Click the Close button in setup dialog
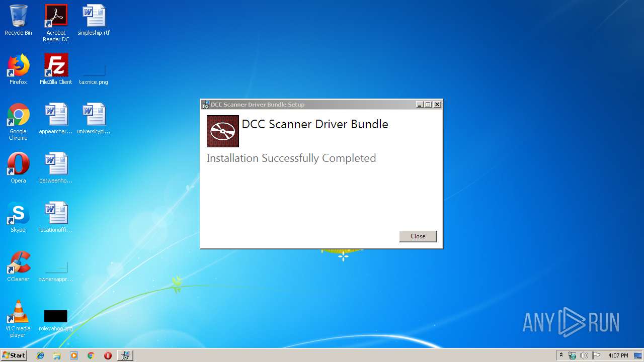Screen dimensions: 644x362 418,236
